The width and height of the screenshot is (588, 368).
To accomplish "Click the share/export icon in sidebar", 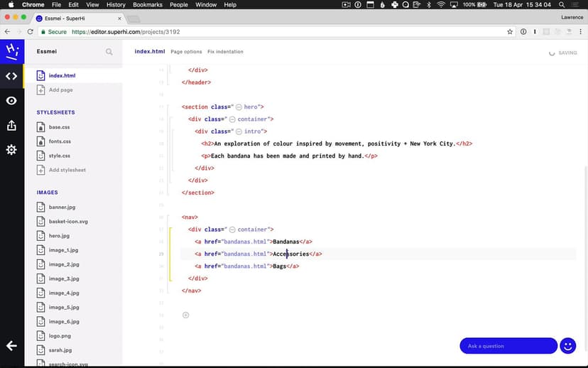I will coord(11,126).
